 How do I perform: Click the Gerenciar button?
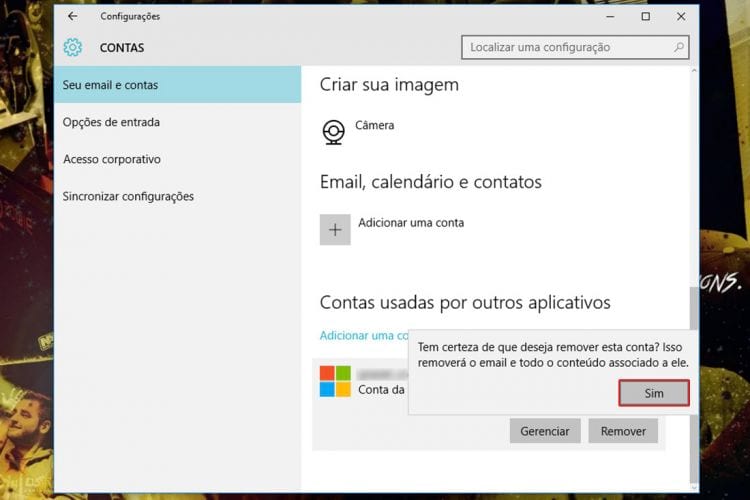545,431
